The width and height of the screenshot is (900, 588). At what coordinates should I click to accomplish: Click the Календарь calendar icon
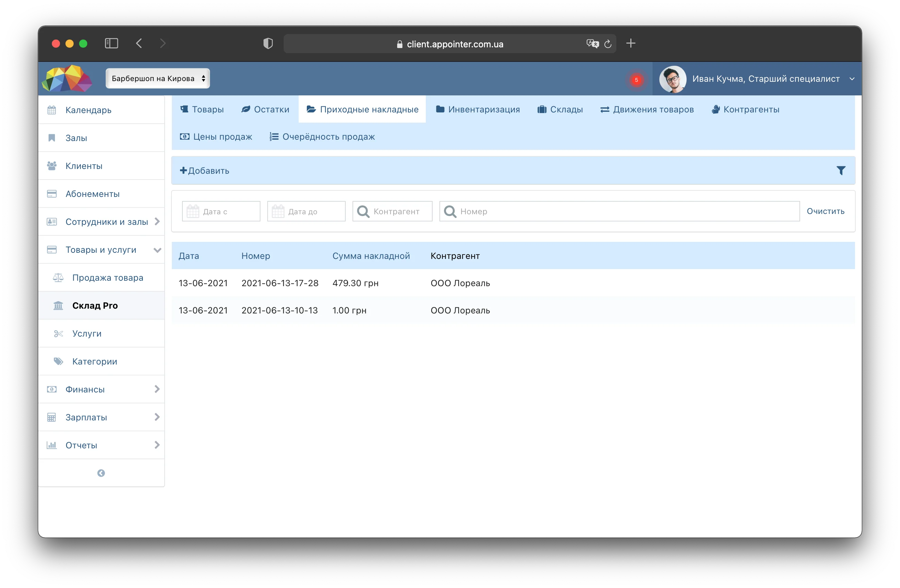click(x=52, y=110)
